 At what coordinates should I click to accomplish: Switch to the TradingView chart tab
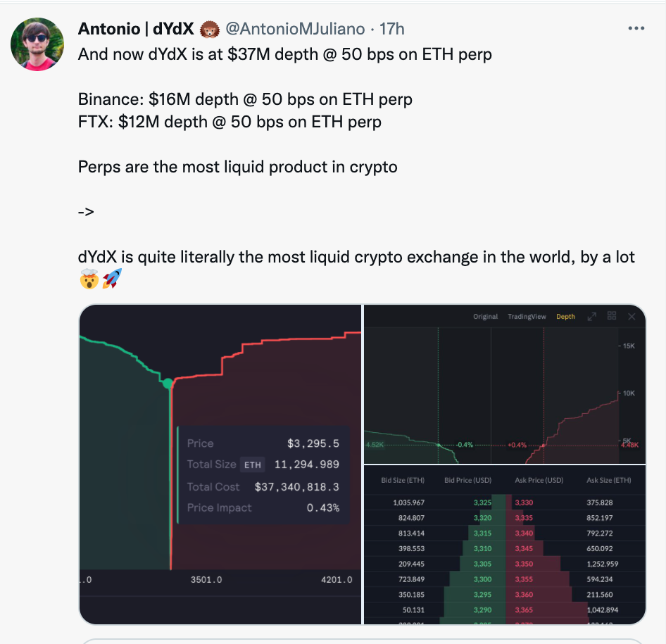(x=527, y=316)
